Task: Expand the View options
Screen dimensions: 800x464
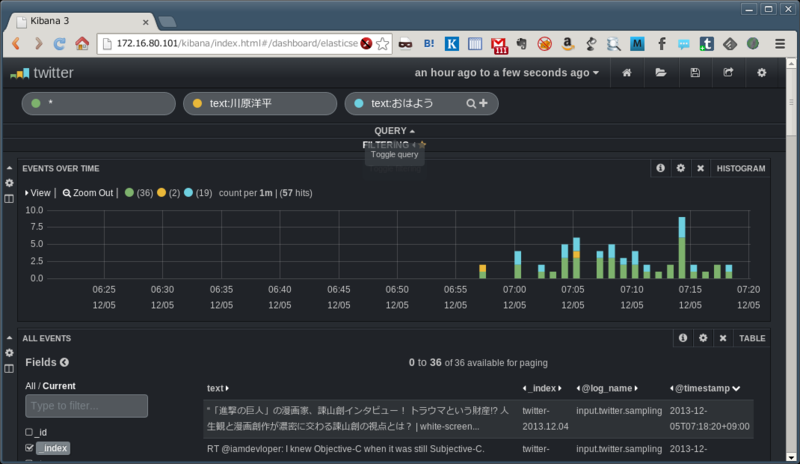Action: point(38,193)
